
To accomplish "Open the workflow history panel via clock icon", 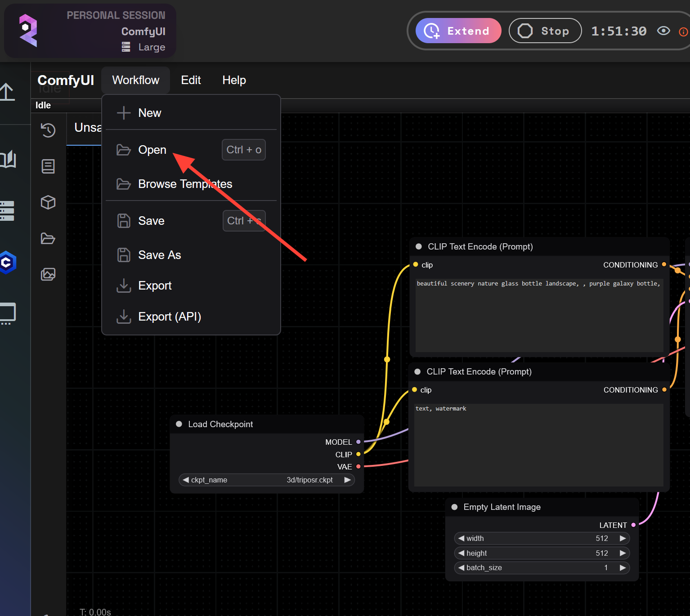I will coord(48,130).
